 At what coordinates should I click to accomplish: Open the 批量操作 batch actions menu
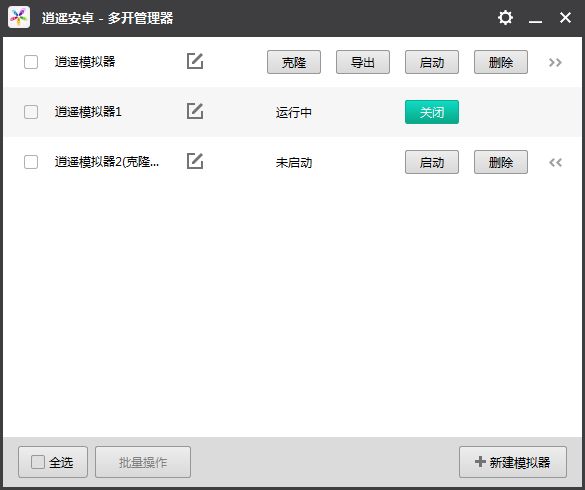point(143,462)
